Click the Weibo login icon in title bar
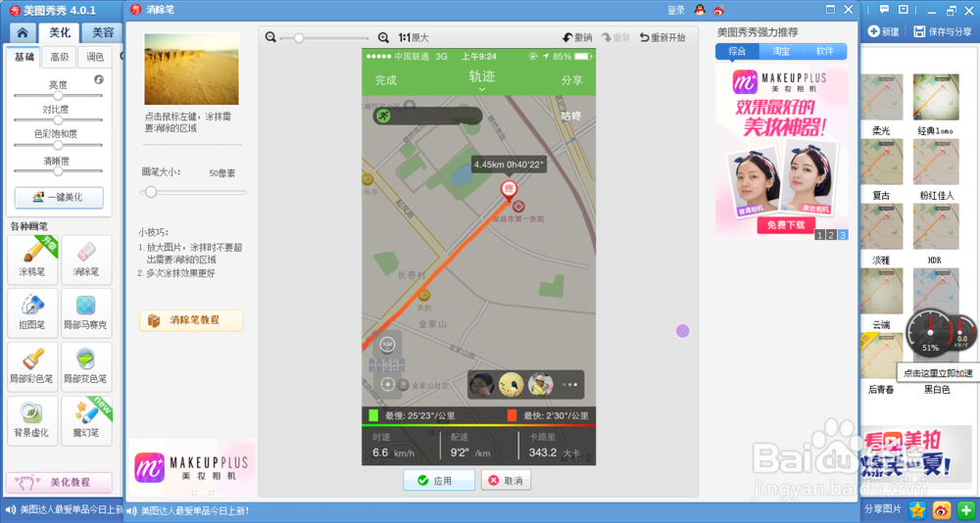 (718, 10)
